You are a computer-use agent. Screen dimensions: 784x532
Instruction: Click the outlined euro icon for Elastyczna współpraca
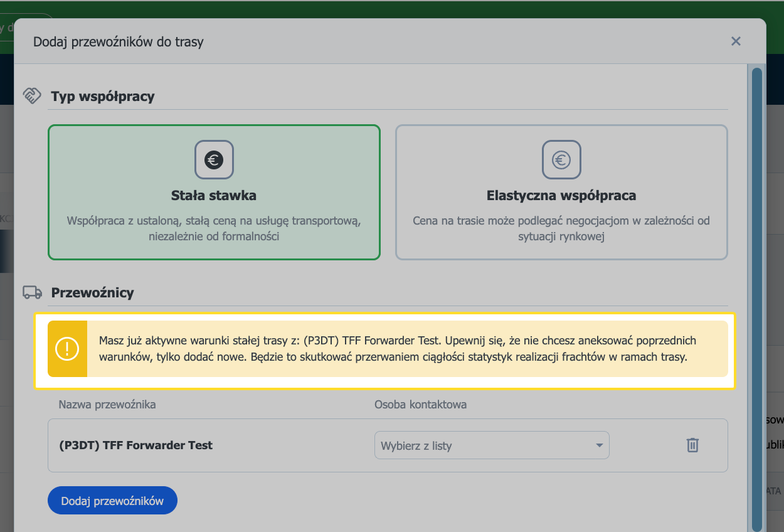pos(561,159)
